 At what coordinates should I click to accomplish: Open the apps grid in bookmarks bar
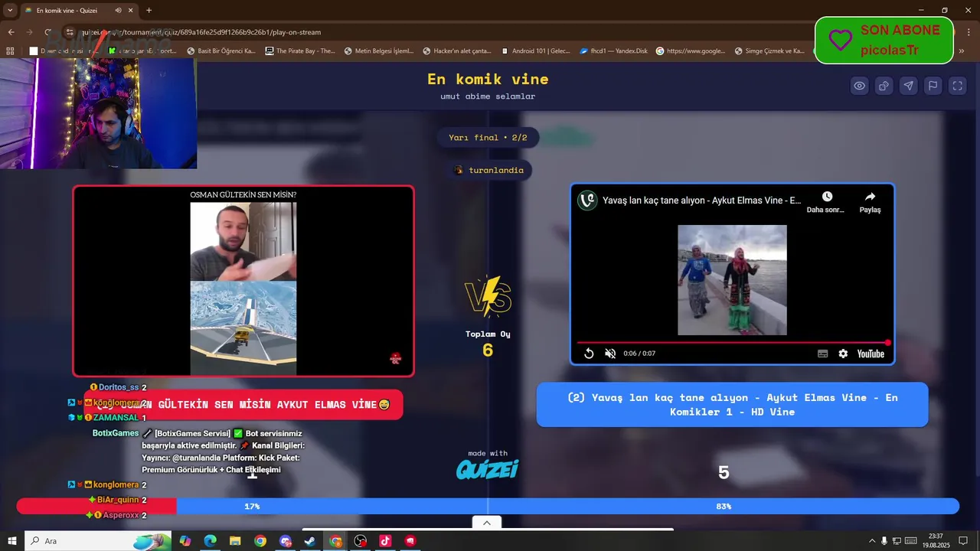click(10, 51)
